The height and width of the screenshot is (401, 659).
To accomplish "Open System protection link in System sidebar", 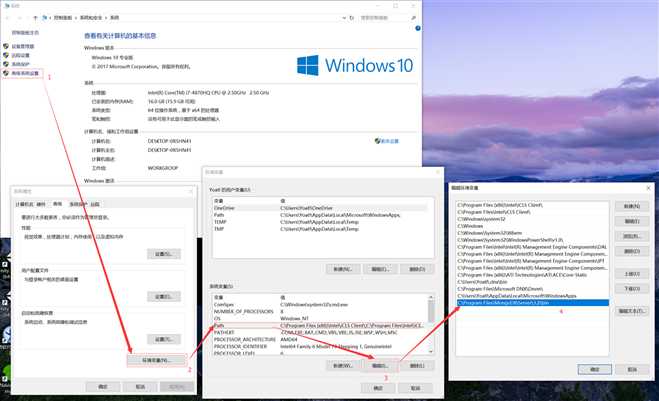I will (x=21, y=64).
